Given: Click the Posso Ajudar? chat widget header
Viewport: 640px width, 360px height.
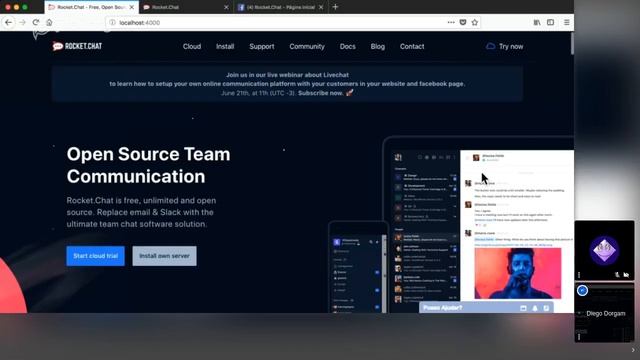Looking at the screenshot, I should [x=486, y=308].
